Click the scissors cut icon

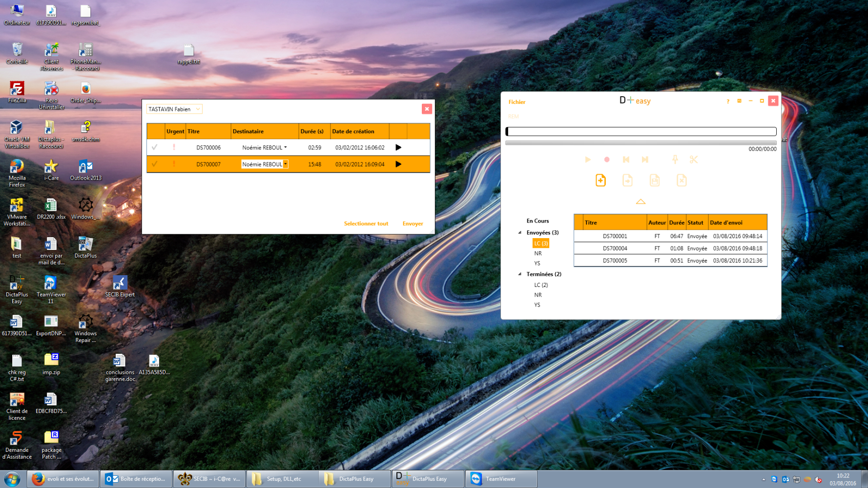[693, 160]
